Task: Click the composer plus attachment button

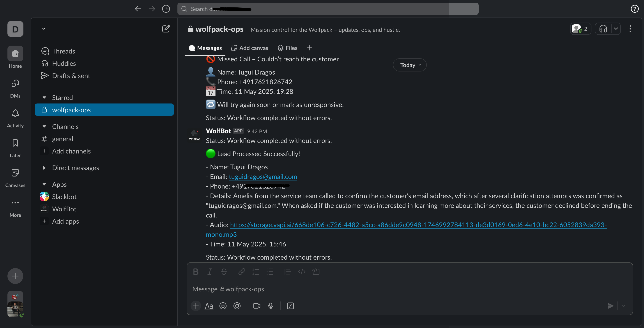Action: pyautogui.click(x=196, y=306)
